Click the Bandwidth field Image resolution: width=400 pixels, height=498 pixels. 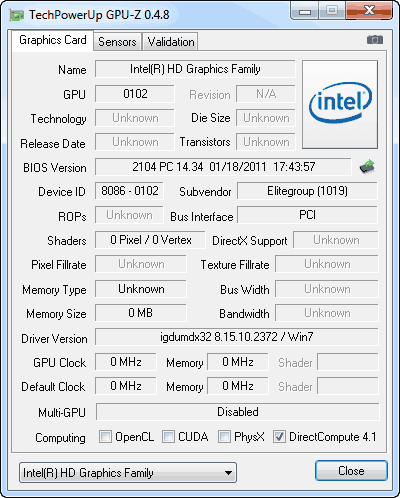pyautogui.click(x=327, y=313)
